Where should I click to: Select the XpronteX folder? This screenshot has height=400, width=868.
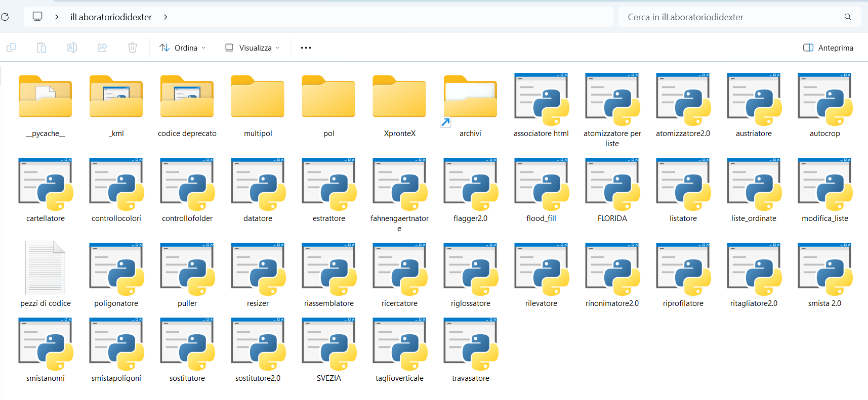coord(400,106)
